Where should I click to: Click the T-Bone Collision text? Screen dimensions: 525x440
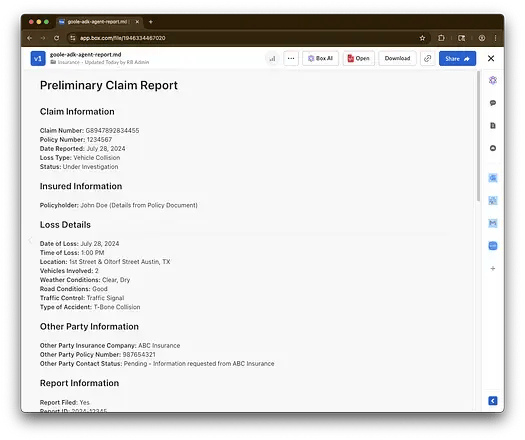pos(117,307)
